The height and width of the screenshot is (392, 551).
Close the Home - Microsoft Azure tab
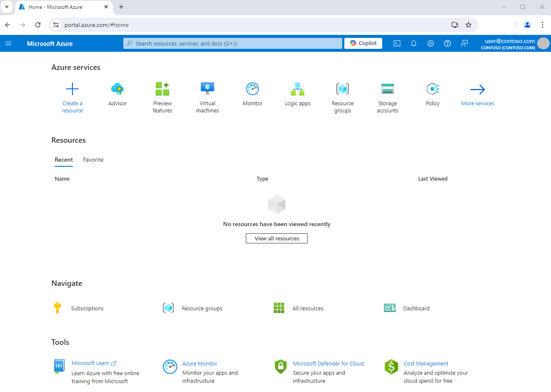pyautogui.click(x=106, y=7)
